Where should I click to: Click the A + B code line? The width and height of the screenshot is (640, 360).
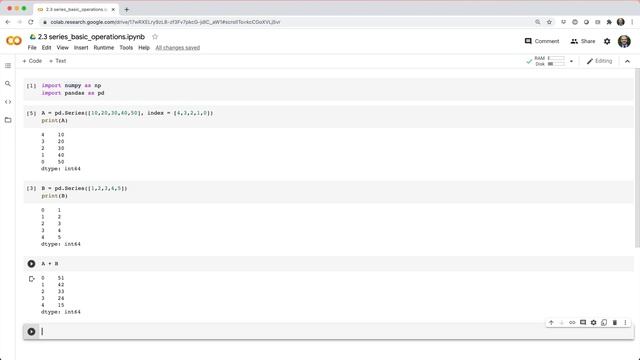(50, 264)
